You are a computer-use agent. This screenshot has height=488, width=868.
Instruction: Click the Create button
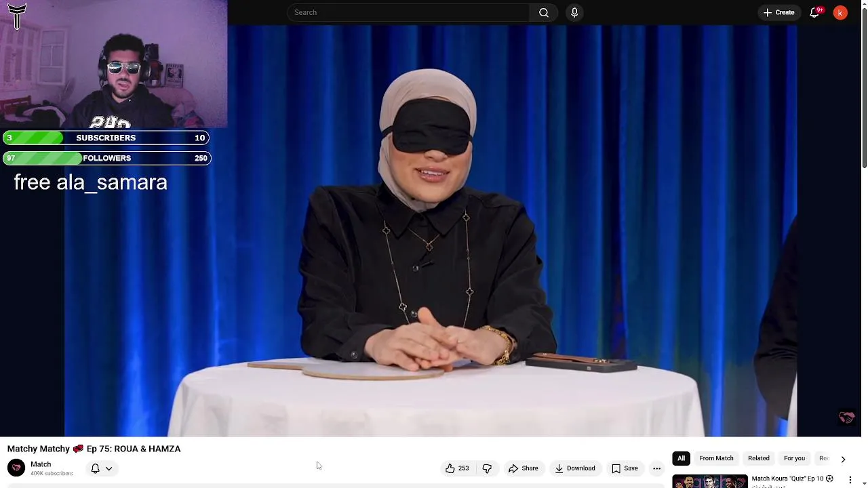pos(778,12)
